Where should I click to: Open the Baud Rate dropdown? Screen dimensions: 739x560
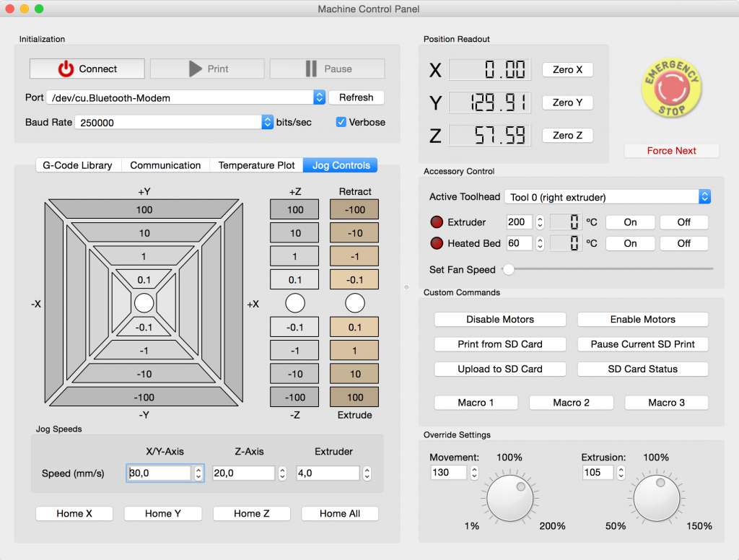pyautogui.click(x=266, y=122)
